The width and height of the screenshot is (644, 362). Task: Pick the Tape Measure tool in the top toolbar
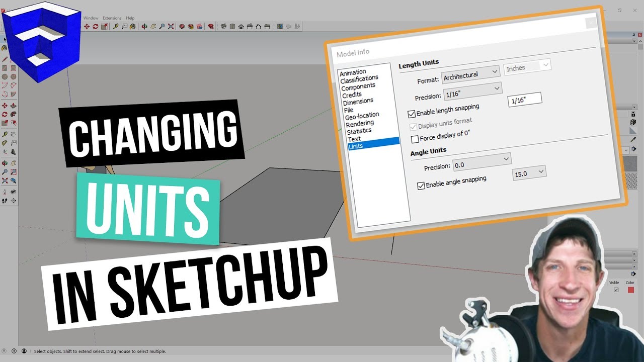116,26
